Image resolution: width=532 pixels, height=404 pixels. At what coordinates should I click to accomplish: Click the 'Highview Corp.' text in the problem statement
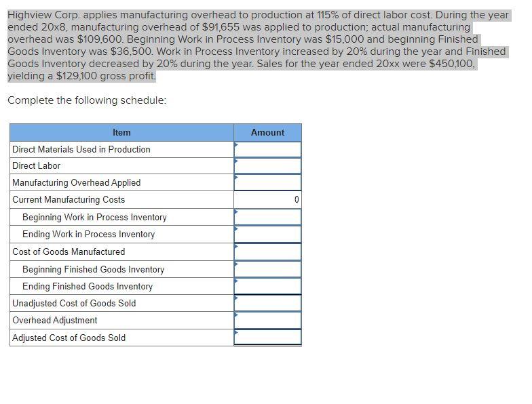pos(44,15)
